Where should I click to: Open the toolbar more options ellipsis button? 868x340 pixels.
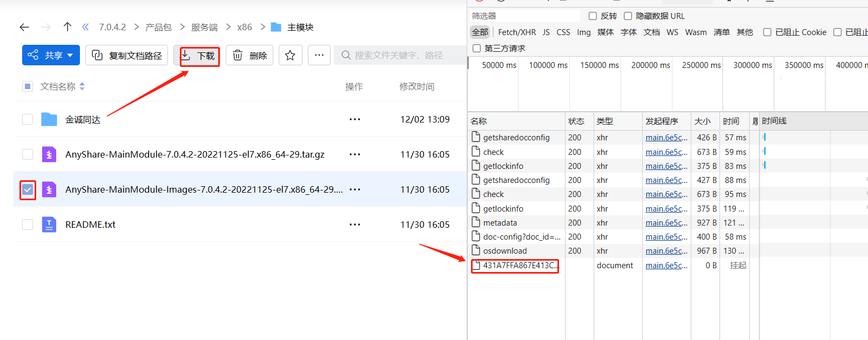(x=319, y=55)
